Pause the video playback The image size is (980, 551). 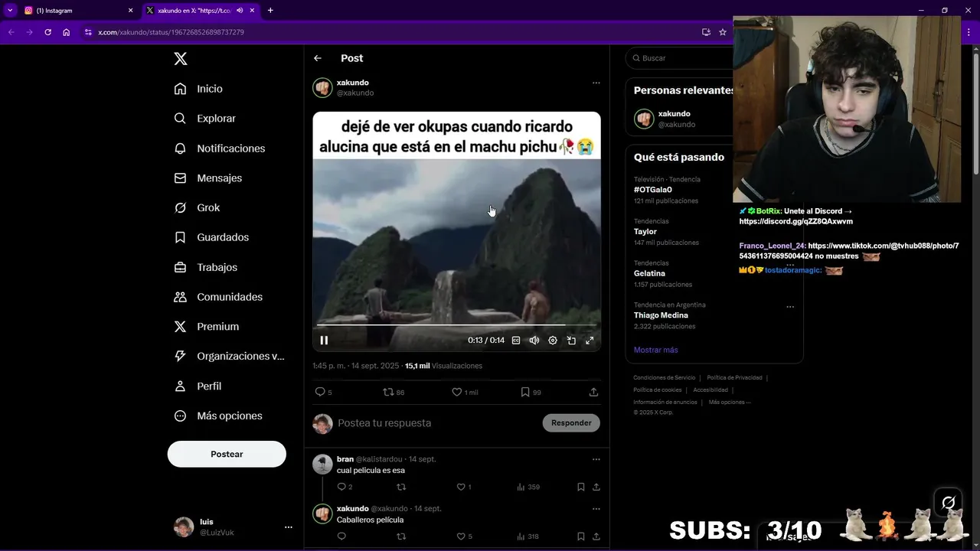(324, 341)
